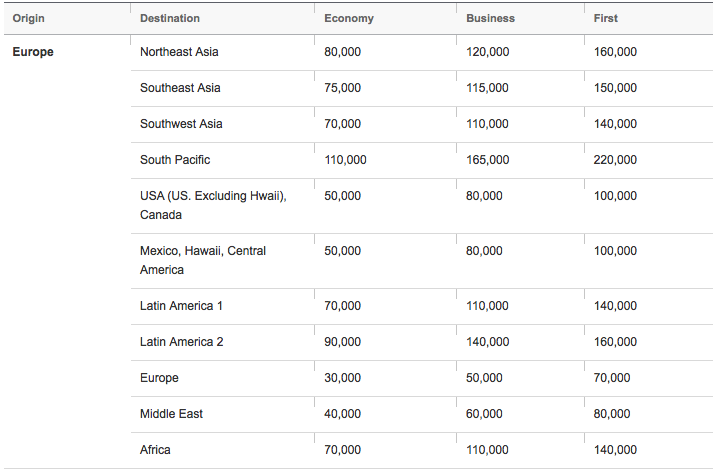Select the Latin America 1 destination
The width and height of the screenshot is (717, 475).
pos(181,306)
